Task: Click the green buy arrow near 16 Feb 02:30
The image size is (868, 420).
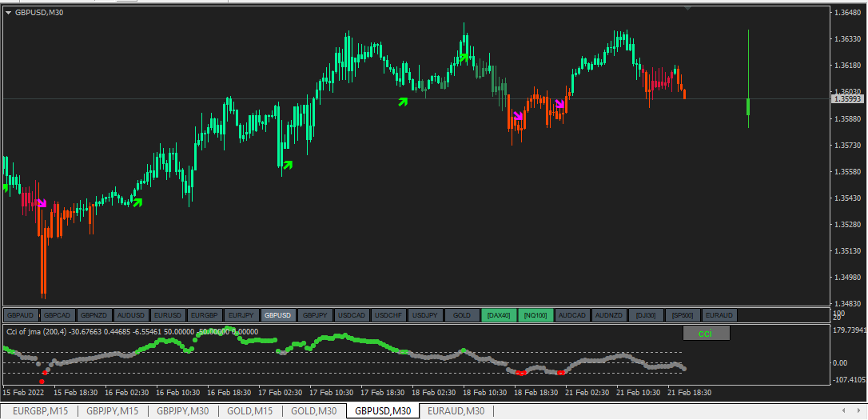Action: 137,202
